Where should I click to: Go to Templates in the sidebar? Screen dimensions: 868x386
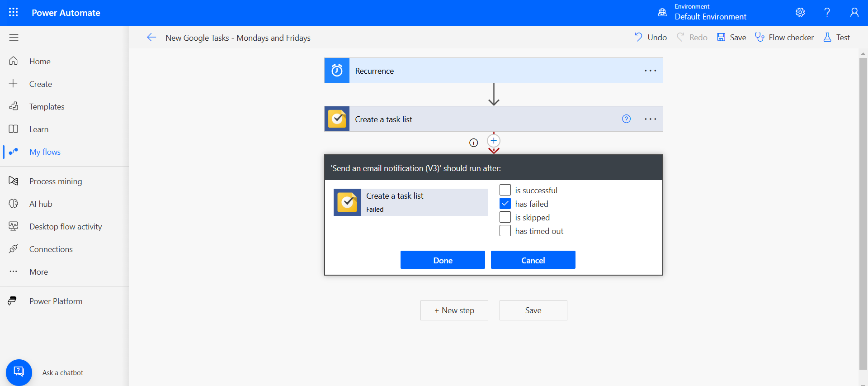pos(47,107)
